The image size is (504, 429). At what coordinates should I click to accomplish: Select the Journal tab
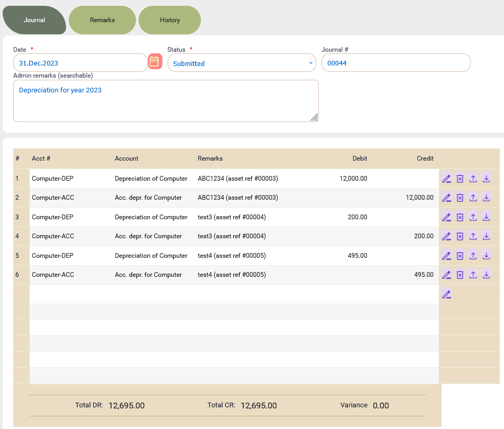click(34, 20)
